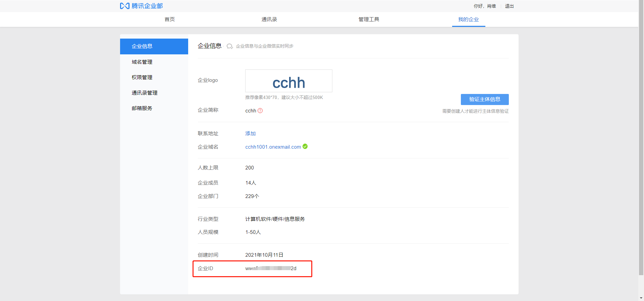644x301 pixels.
Task: Click 添加 to add contact address
Action: pyautogui.click(x=251, y=134)
